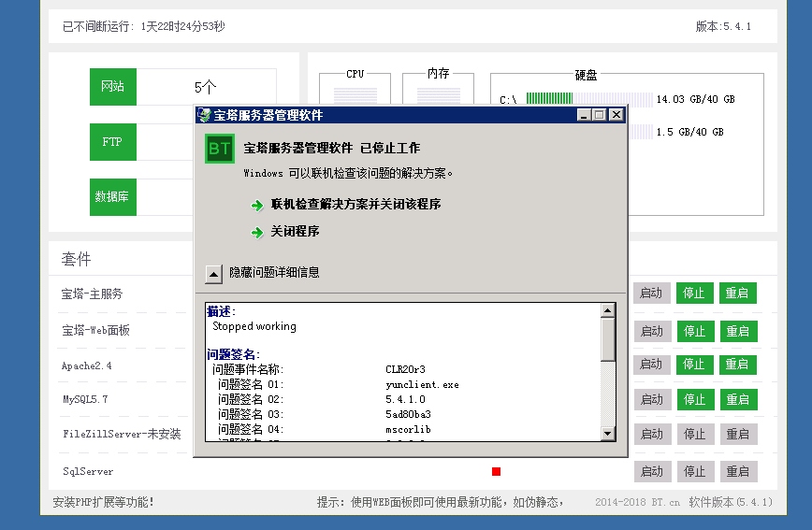
Task: Click the SqlServer row label
Action: 88,471
